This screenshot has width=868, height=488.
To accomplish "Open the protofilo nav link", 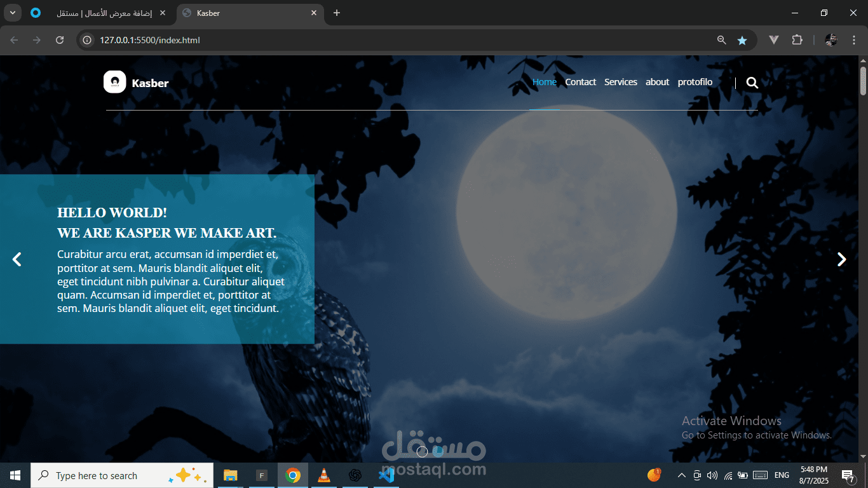I will [695, 82].
